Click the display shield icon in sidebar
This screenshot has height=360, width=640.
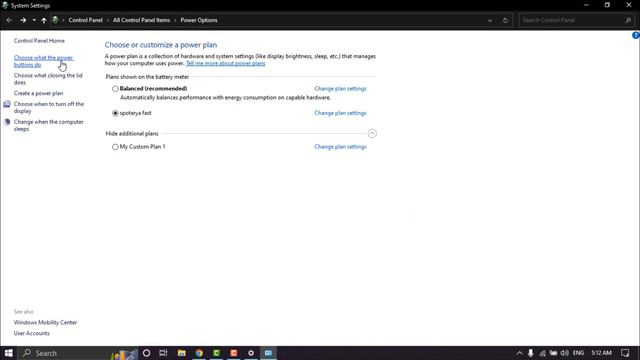[7, 104]
